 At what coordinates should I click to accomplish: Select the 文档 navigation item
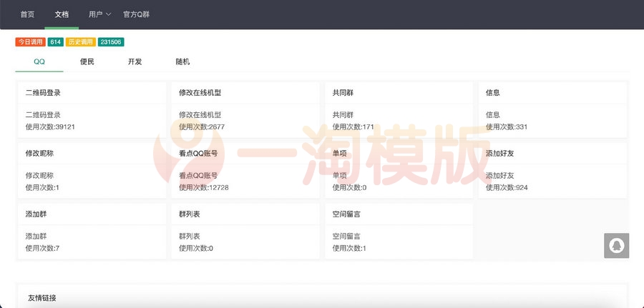tap(62, 14)
